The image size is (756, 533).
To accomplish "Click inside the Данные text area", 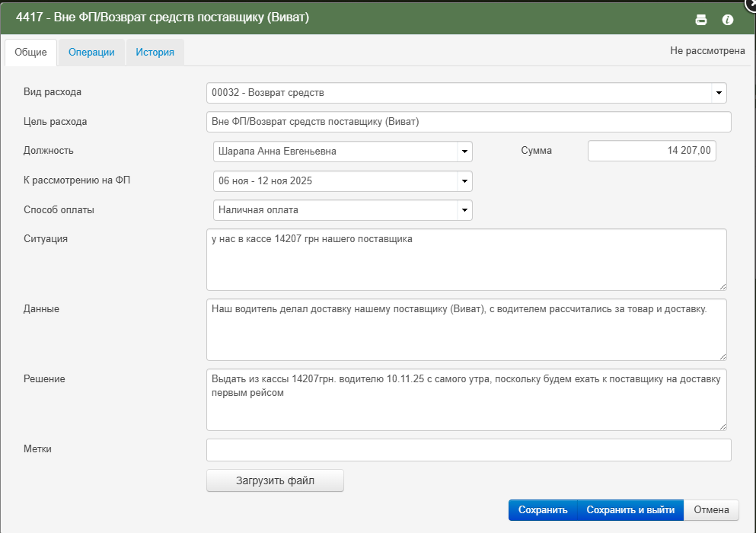I will click(x=466, y=330).
